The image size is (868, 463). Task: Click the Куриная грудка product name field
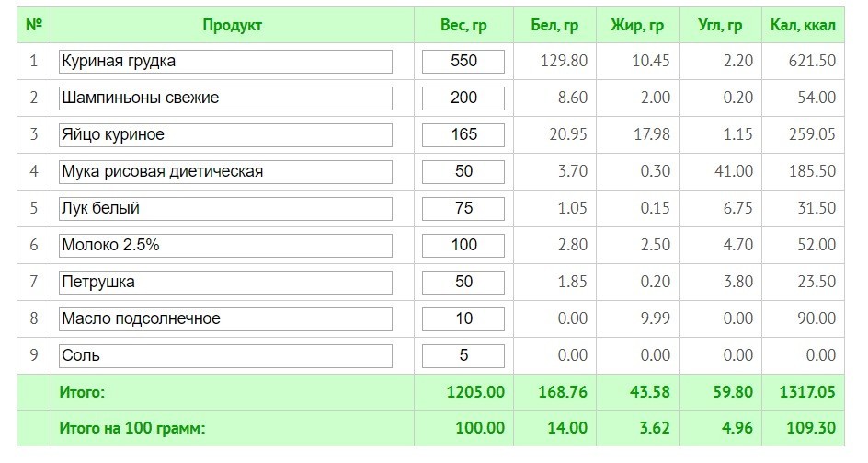[x=225, y=62]
